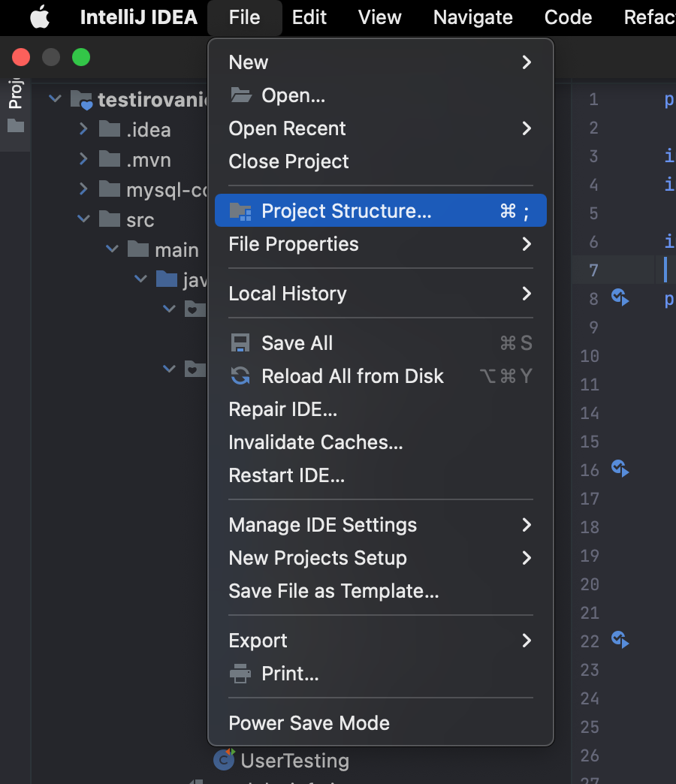The height and width of the screenshot is (784, 676).
Task: Click the Apple menu icon
Action: [40, 17]
